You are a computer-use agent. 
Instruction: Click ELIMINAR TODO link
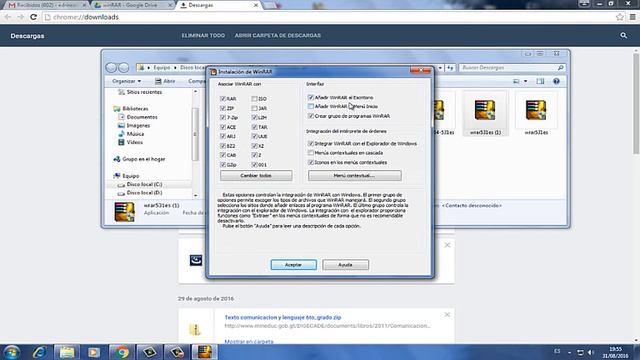[203, 36]
